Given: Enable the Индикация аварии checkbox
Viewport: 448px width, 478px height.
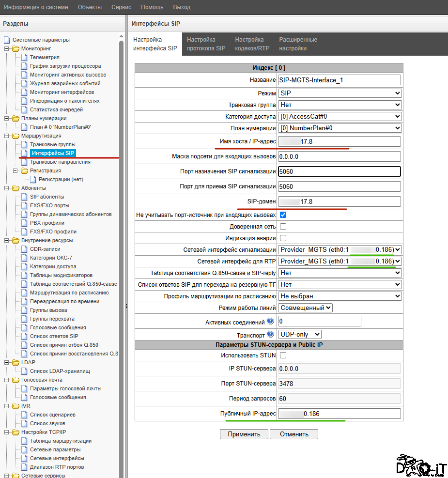Looking at the screenshot, I should [283, 238].
